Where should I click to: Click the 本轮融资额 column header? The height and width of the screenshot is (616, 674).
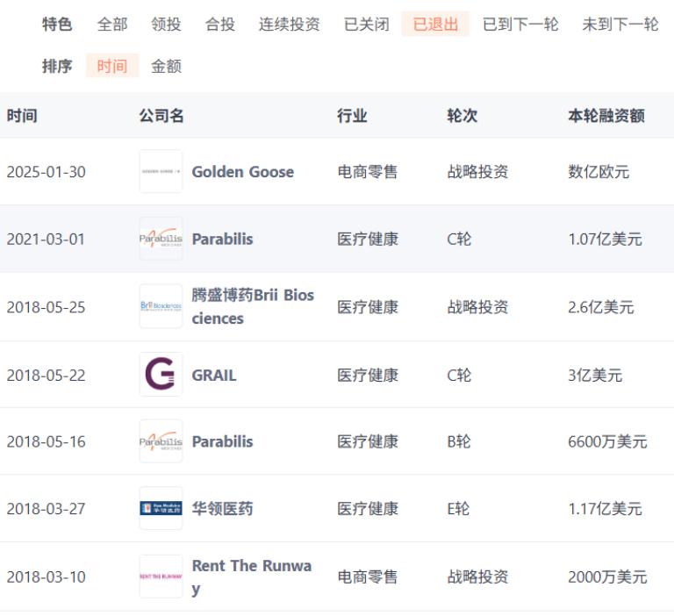click(606, 116)
